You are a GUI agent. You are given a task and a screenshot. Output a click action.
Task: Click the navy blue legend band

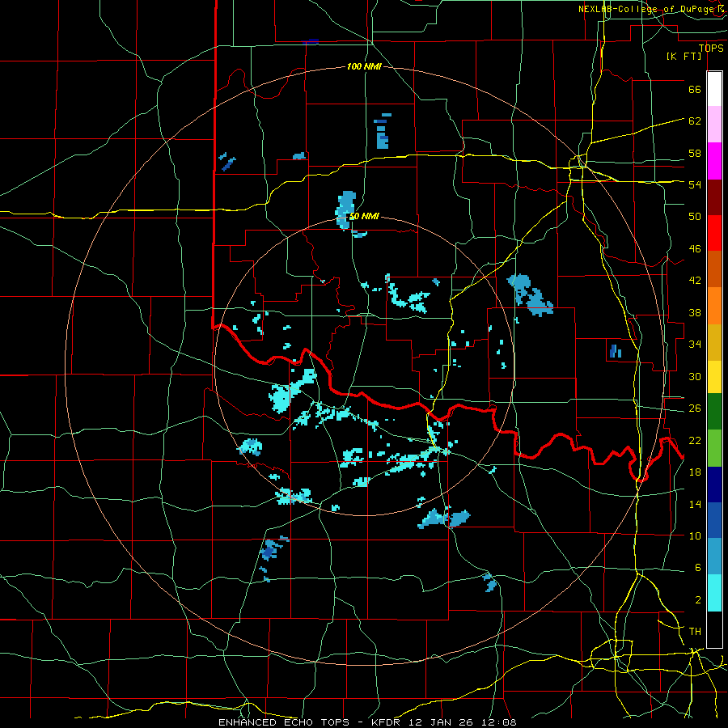coord(714,485)
